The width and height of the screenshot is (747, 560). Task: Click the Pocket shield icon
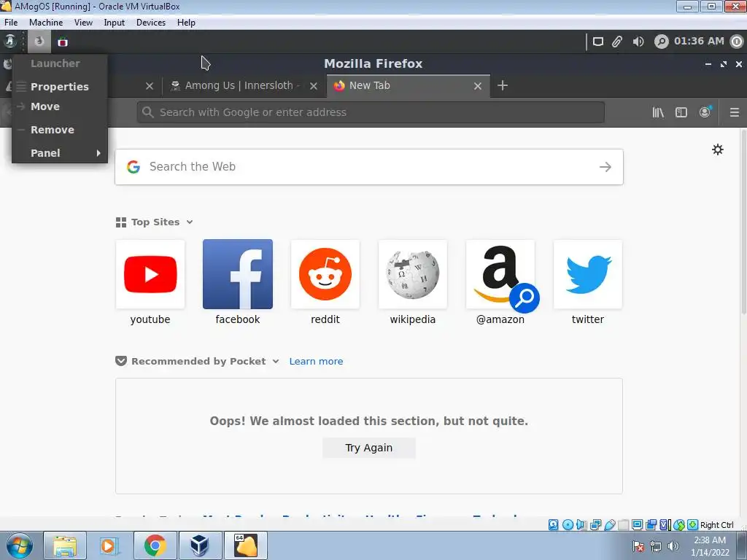coord(121,361)
